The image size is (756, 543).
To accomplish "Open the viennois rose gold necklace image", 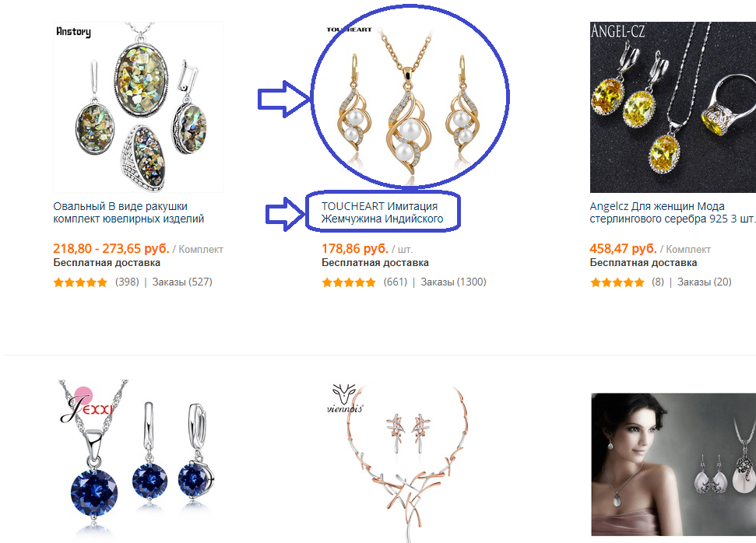I will pyautogui.click(x=406, y=461).
